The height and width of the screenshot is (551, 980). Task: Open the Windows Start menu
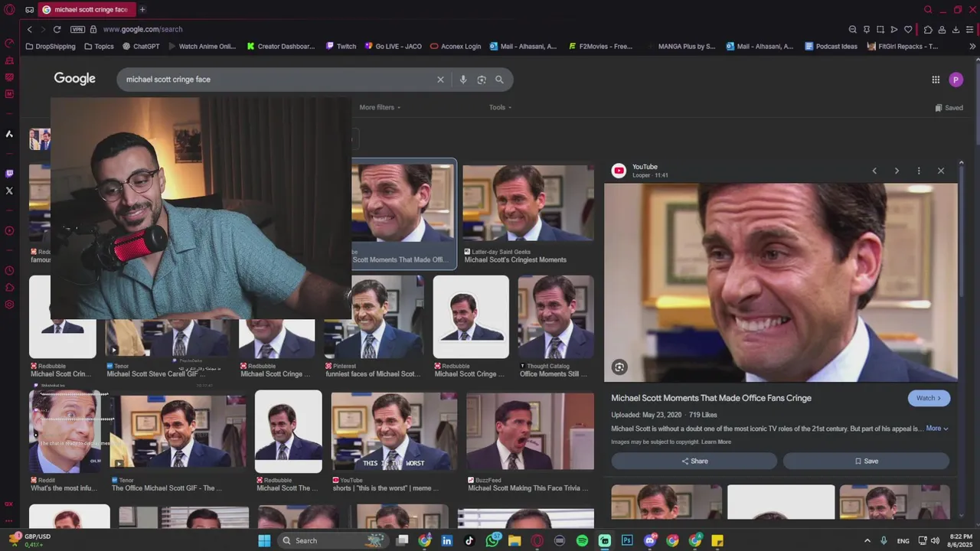coord(264,540)
